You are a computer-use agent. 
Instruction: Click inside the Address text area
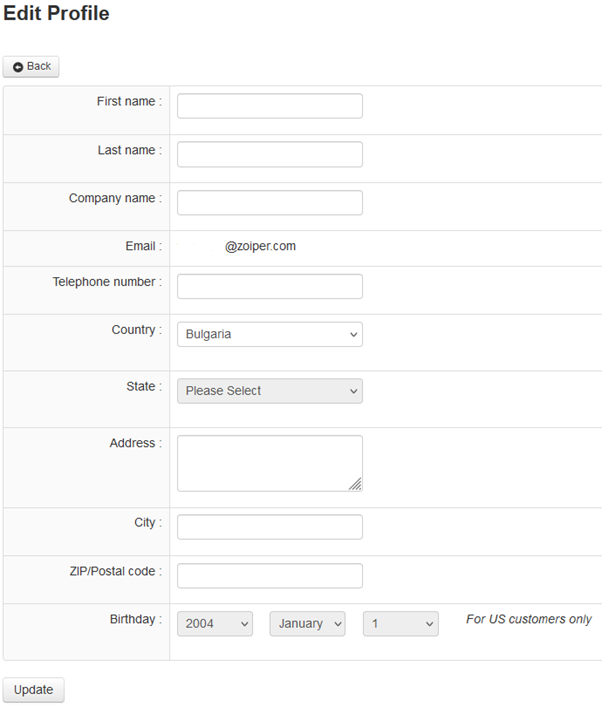(269, 463)
